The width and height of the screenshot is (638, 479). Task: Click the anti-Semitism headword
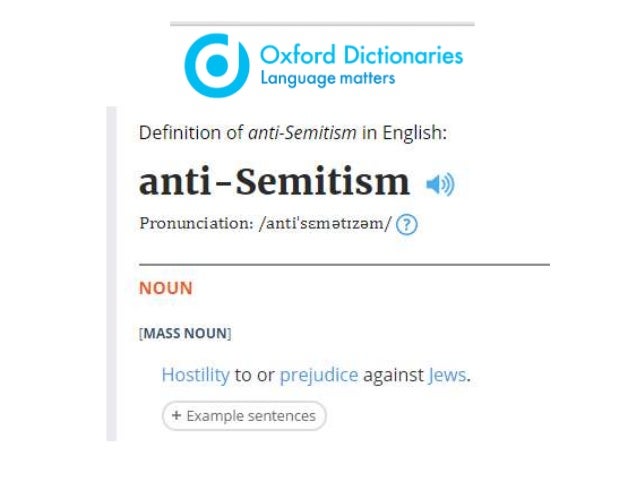point(274,182)
